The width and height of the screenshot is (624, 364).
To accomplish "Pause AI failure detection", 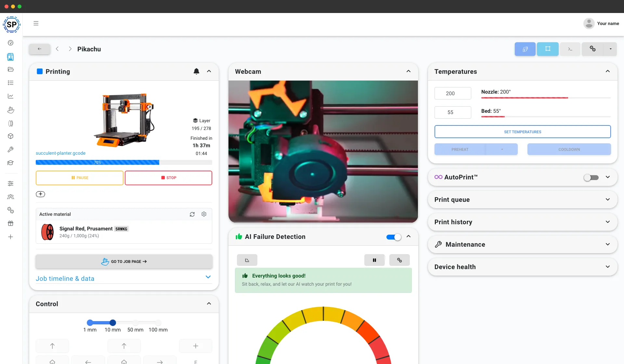I will [374, 260].
